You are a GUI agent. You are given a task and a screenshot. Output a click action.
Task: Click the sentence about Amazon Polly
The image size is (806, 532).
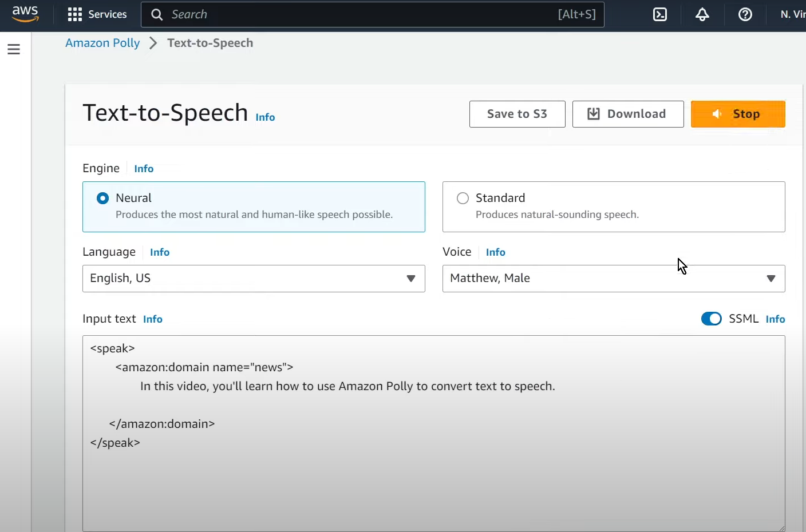click(347, 386)
